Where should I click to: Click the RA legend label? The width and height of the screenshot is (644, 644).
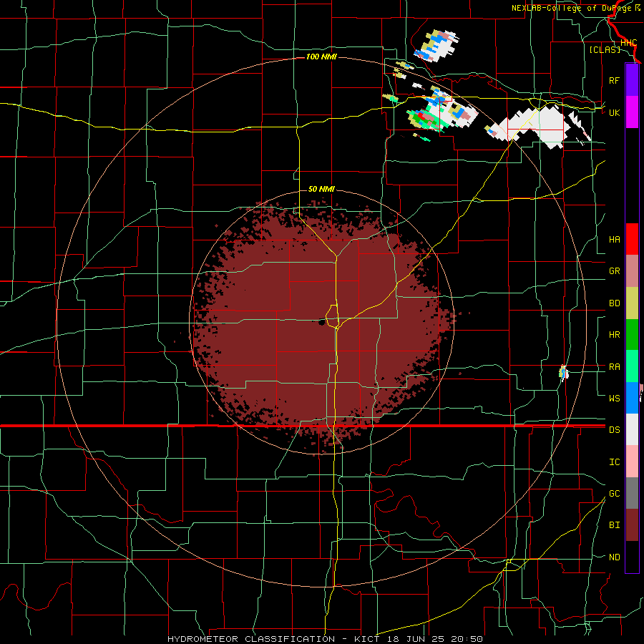pos(614,366)
